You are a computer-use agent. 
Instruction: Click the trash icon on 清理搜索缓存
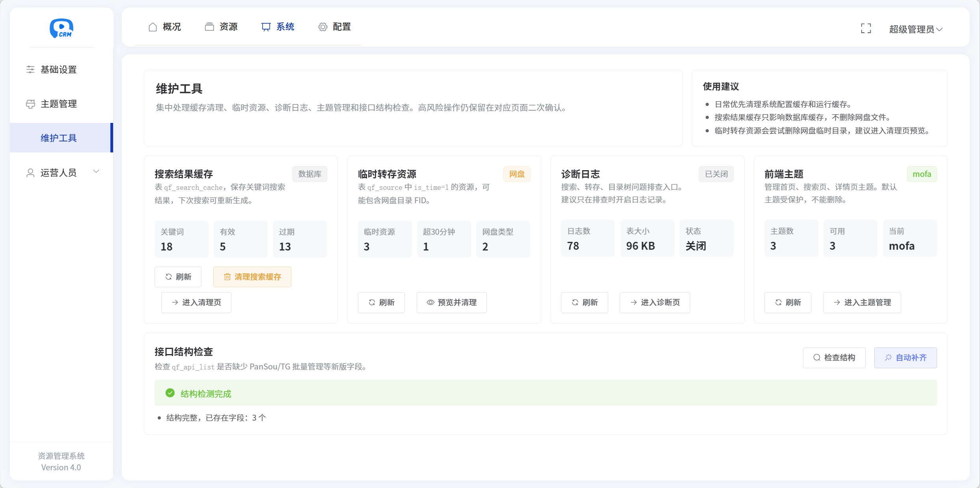(x=227, y=277)
